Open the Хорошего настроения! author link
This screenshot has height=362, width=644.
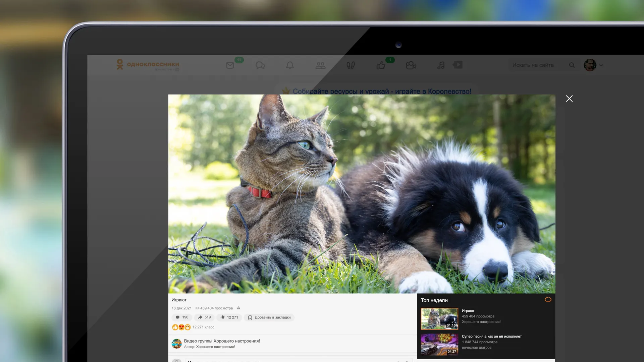pos(215,347)
